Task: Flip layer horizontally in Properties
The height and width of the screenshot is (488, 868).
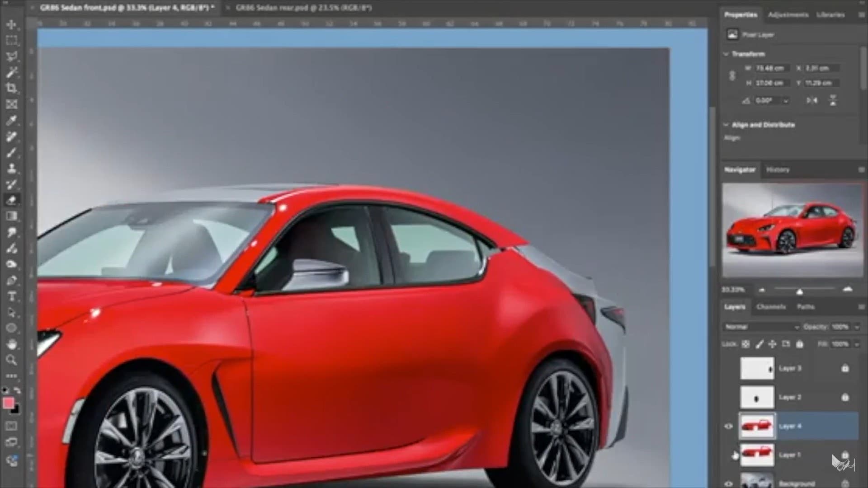Action: coord(812,100)
